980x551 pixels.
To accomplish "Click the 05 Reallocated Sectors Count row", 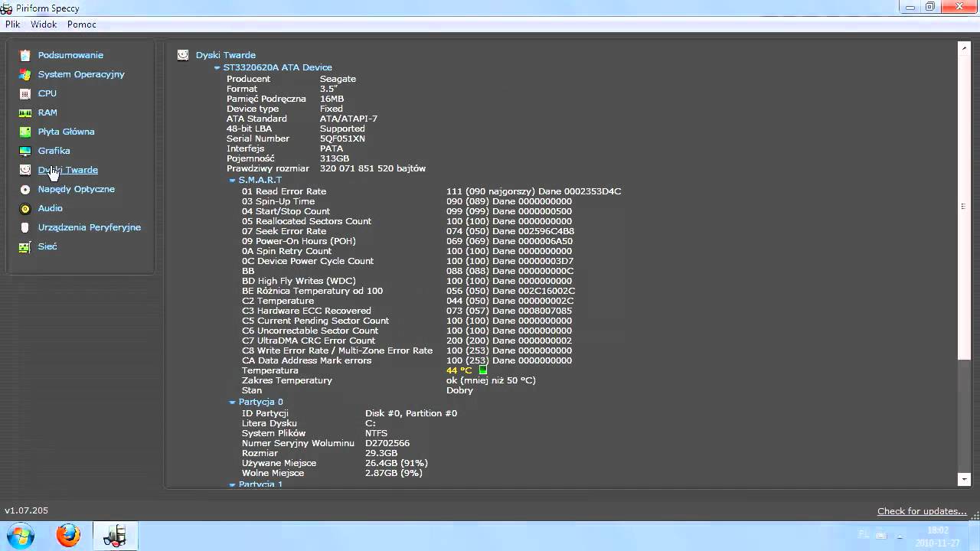I will coord(407,221).
